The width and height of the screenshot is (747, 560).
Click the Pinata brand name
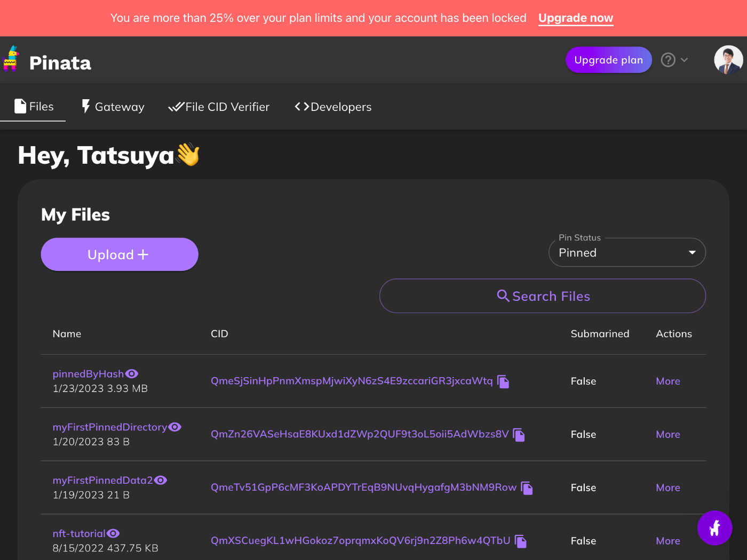(60, 63)
